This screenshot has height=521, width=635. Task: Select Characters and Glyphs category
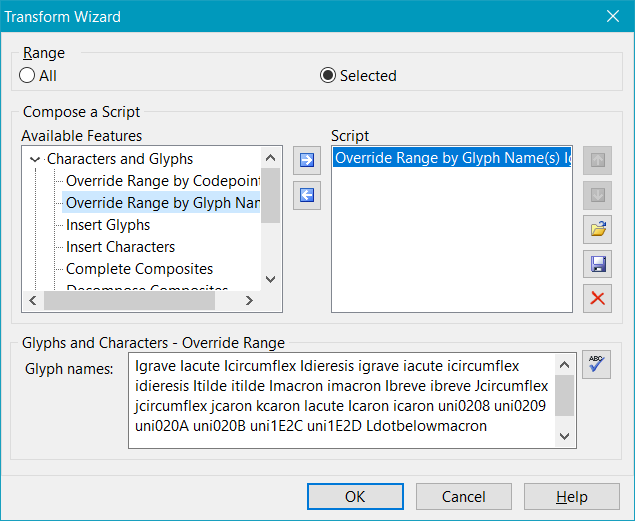click(x=120, y=159)
